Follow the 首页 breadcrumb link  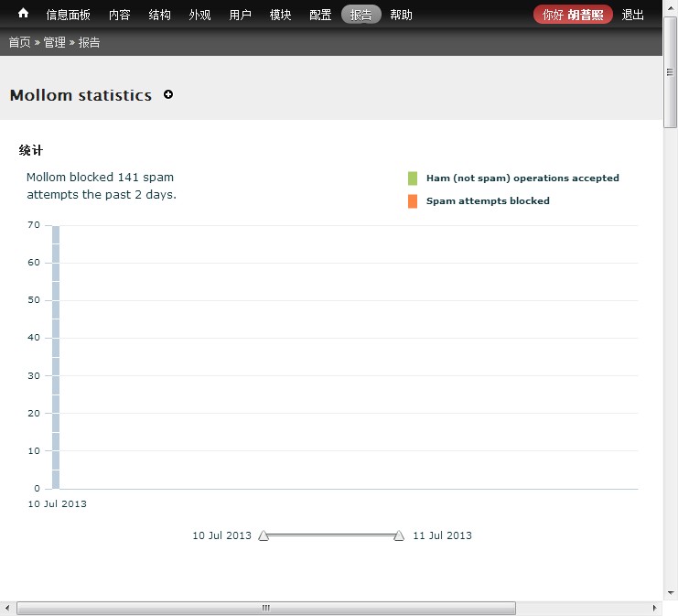coord(19,42)
